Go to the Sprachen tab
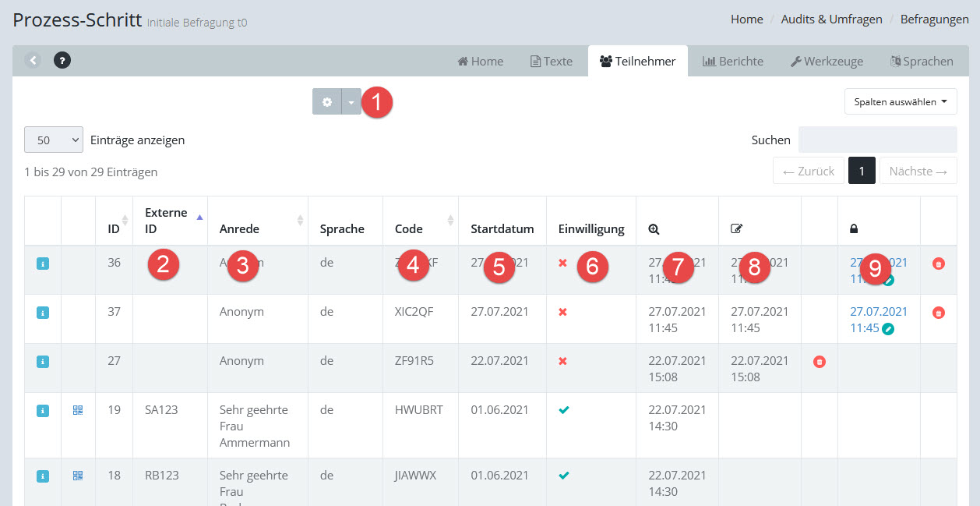980x506 pixels. coord(922,61)
